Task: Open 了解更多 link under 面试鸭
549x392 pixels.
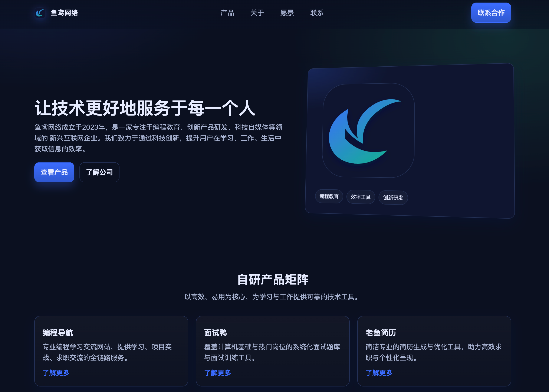Action: coord(218,373)
